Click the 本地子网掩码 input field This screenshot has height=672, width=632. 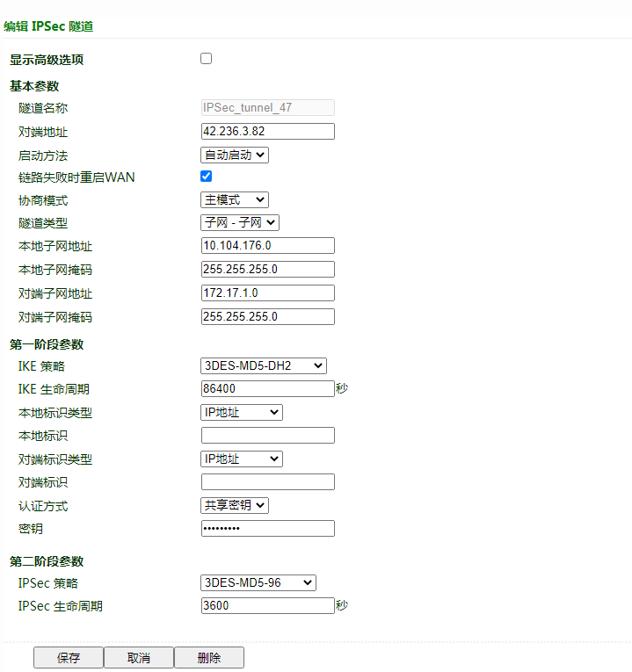click(267, 270)
